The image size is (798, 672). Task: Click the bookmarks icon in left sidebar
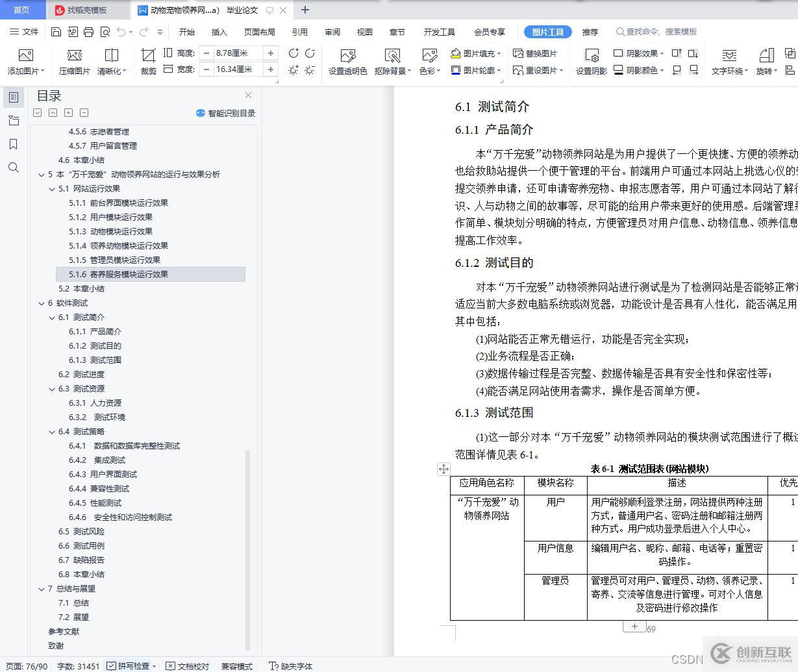(x=14, y=144)
